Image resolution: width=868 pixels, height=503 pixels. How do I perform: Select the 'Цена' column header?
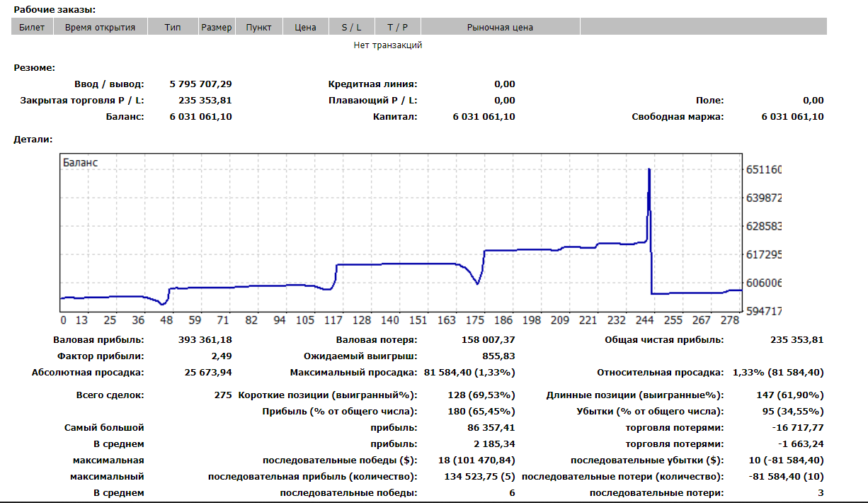coord(305,28)
